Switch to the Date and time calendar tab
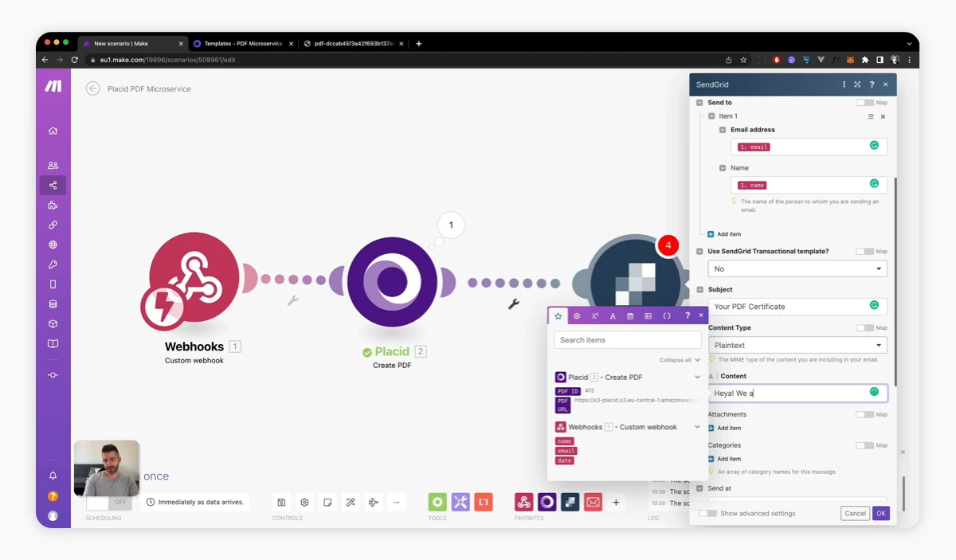 pos(630,316)
